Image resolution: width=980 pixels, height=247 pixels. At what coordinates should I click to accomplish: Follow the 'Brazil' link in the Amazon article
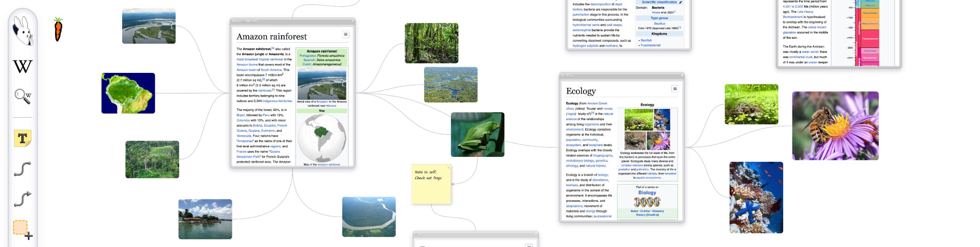click(240, 115)
